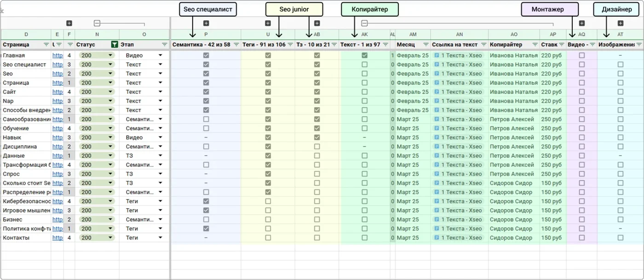This screenshot has height=280, width=644.
Task: Open filter on Семантика - 42 из 58 header
Action: pos(236,45)
